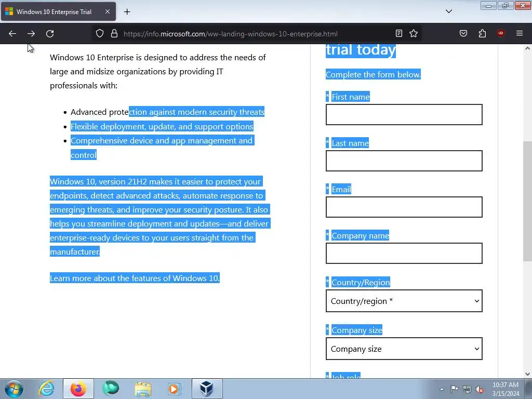This screenshot has height=399, width=532.
Task: Click 'Flexible deployment, update, and support options' bullet
Action: 162,126
